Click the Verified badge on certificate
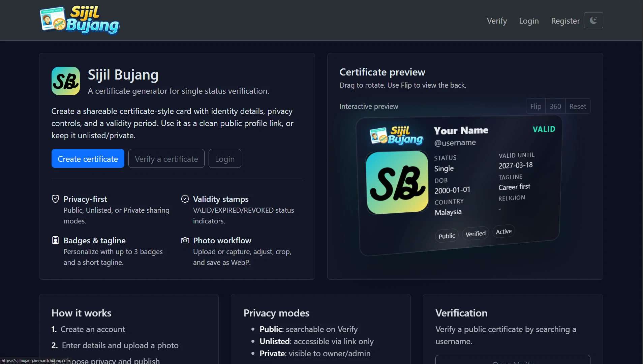643x364 pixels. point(476,234)
